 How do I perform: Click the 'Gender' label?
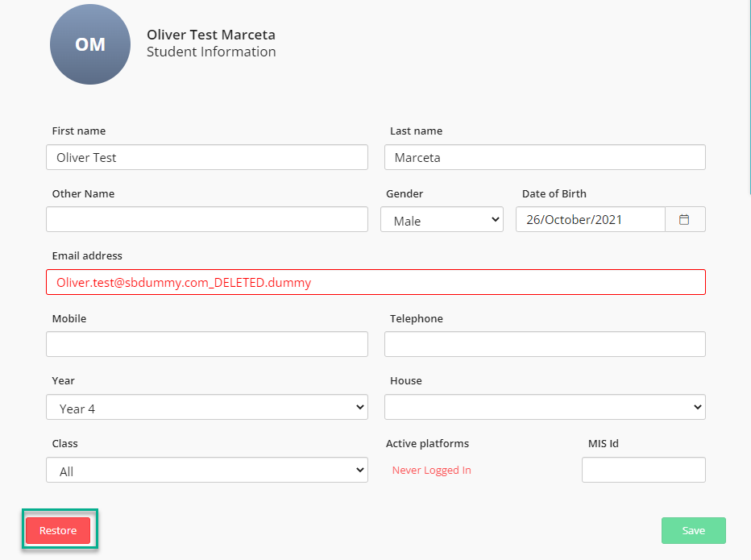coord(405,193)
